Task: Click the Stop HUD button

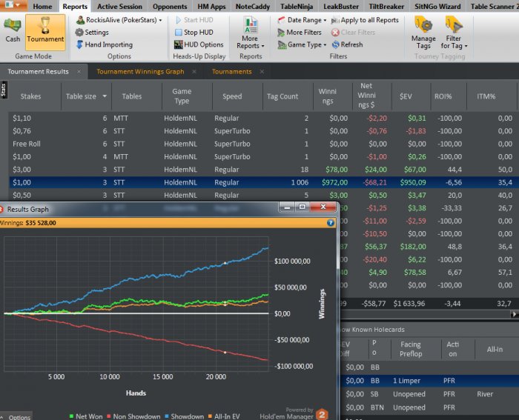Action: 194,33
